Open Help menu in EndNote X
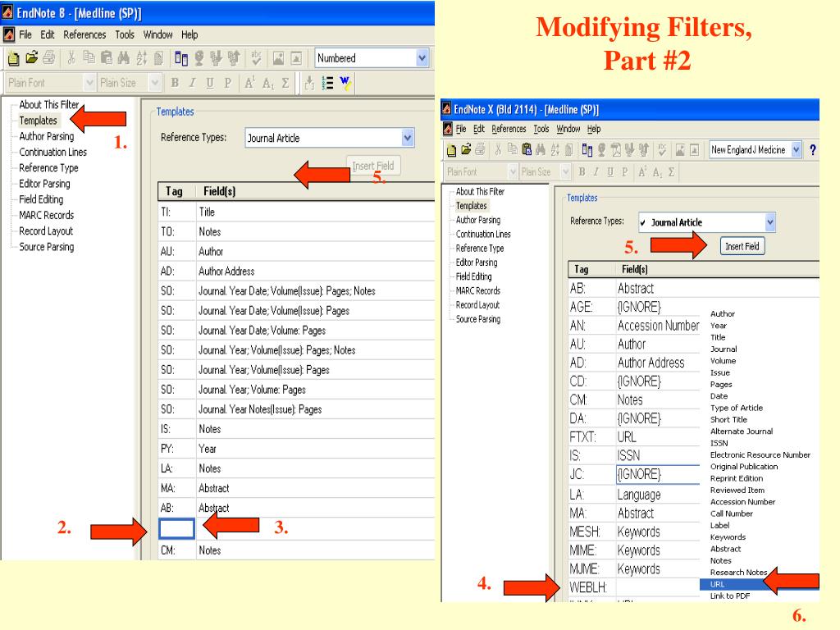840x630 pixels. 594,129
